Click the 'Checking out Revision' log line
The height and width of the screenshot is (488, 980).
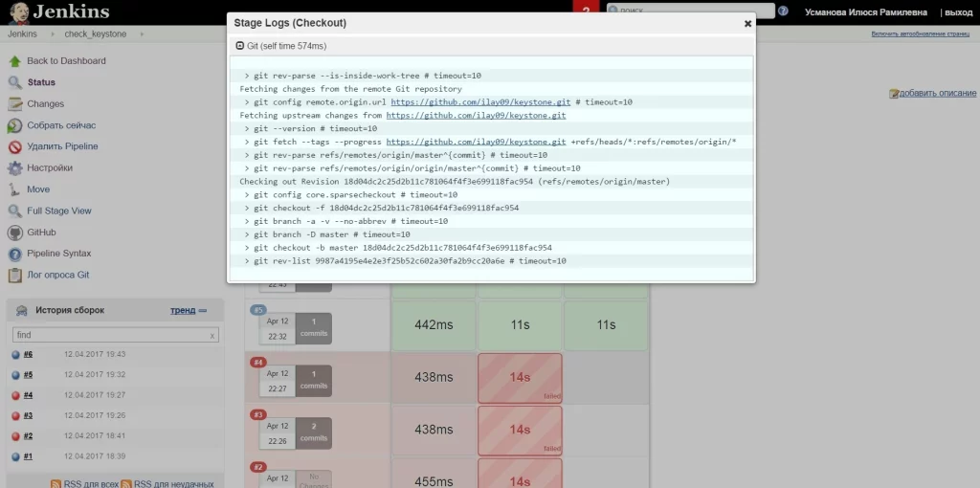[x=455, y=182]
